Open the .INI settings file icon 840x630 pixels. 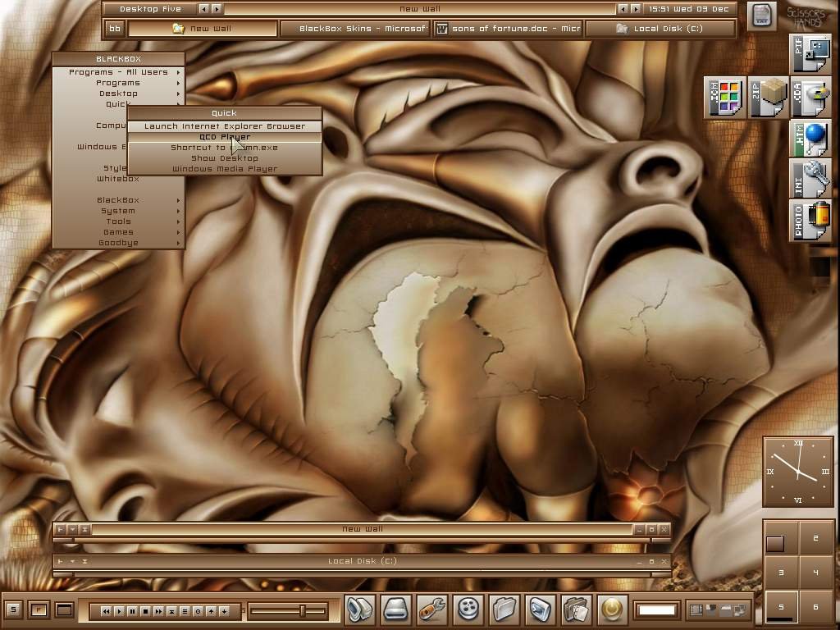(x=810, y=180)
